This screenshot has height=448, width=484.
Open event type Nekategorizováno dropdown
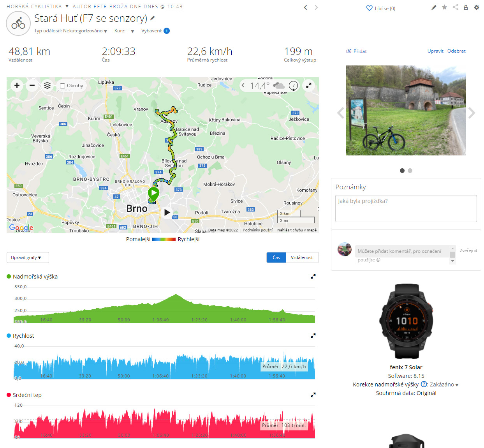pos(85,31)
